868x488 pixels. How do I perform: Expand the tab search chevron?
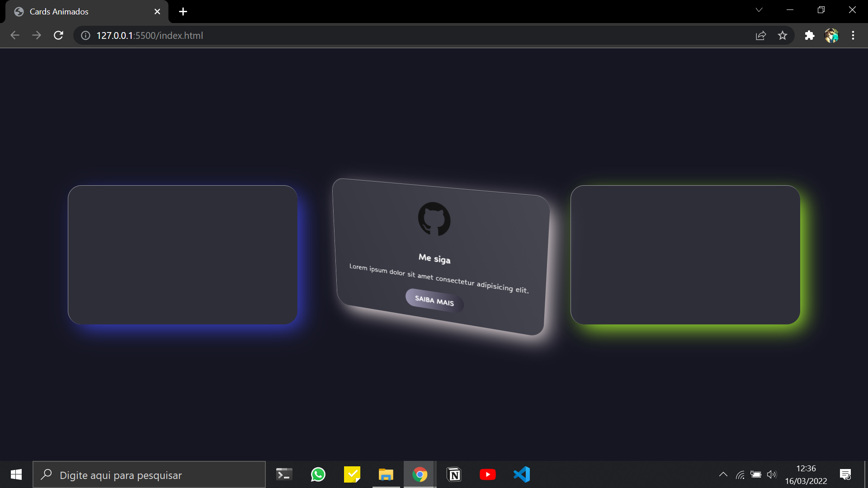pyautogui.click(x=759, y=9)
